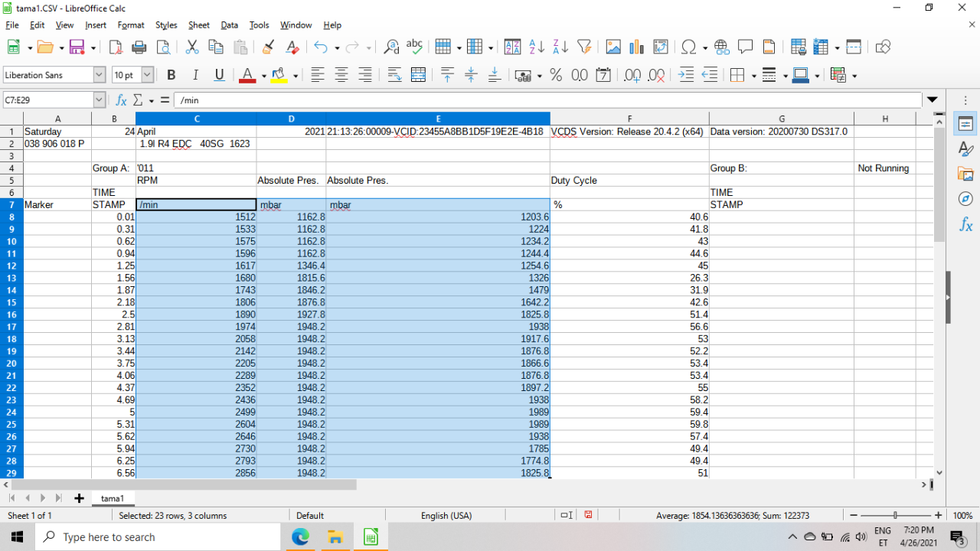This screenshot has height=551, width=980.
Task: Toggle Bold formatting
Action: click(171, 75)
